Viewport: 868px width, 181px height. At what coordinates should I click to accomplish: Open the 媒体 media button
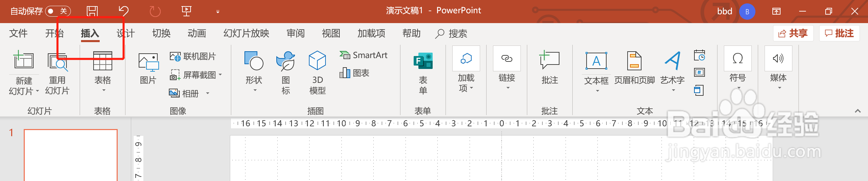point(778,68)
